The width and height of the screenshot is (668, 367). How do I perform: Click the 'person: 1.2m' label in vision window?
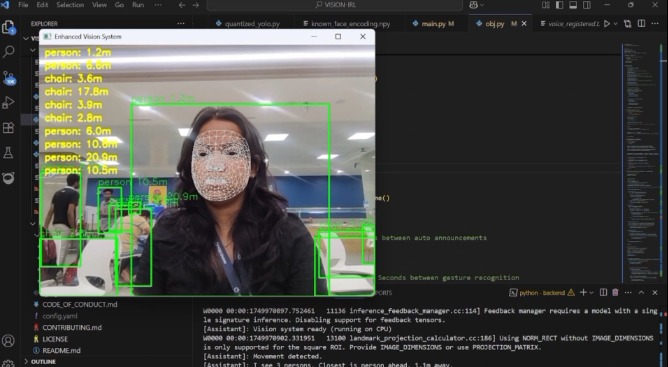pyautogui.click(x=78, y=52)
